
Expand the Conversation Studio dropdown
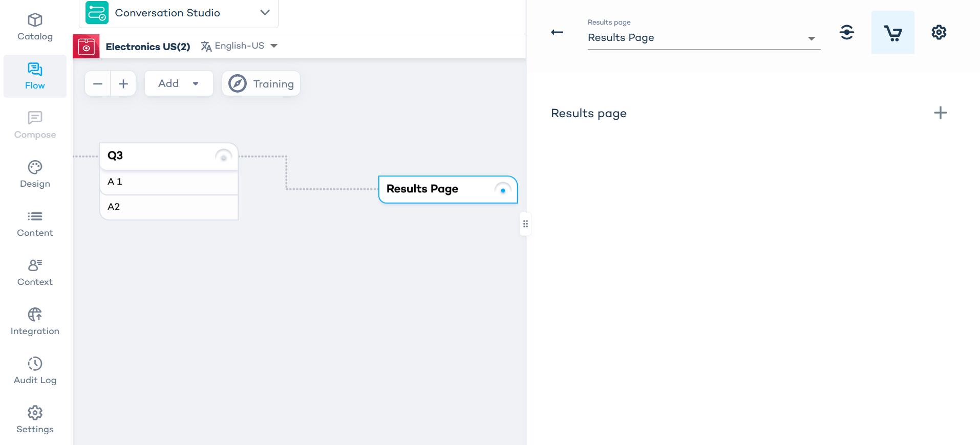click(265, 13)
